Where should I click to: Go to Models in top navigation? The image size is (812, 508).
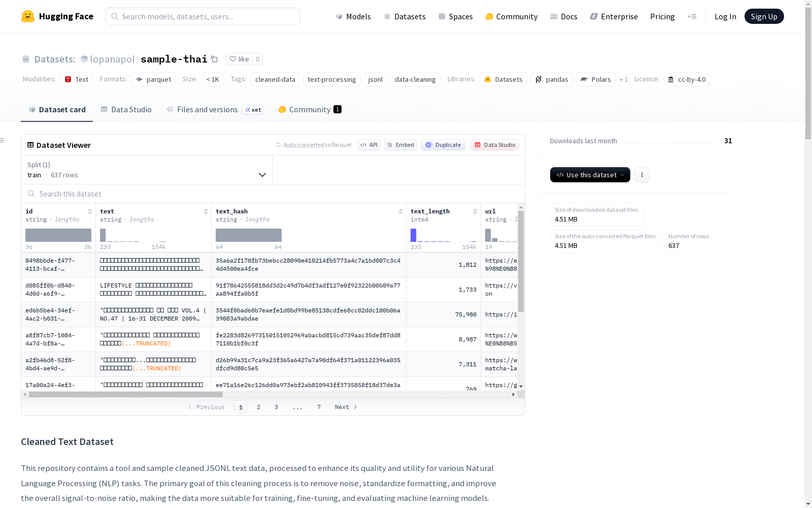pyautogui.click(x=353, y=16)
